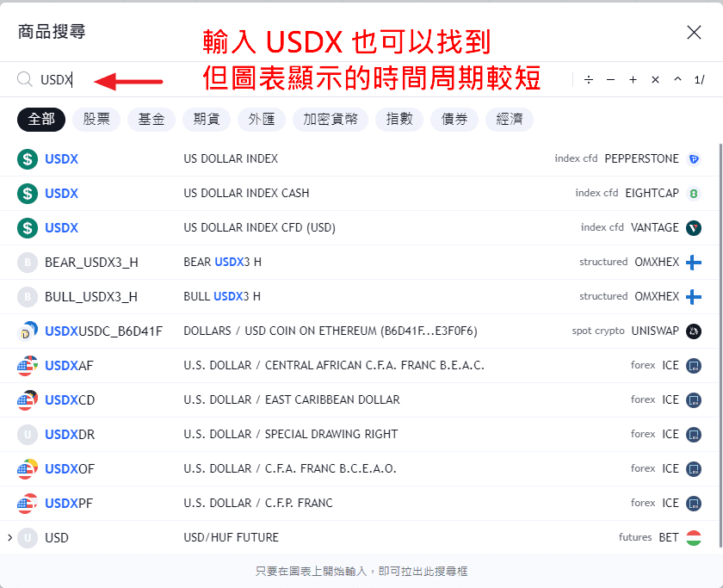Select the 期貨 filter tab
This screenshot has width=723, height=588.
pyautogui.click(x=206, y=120)
